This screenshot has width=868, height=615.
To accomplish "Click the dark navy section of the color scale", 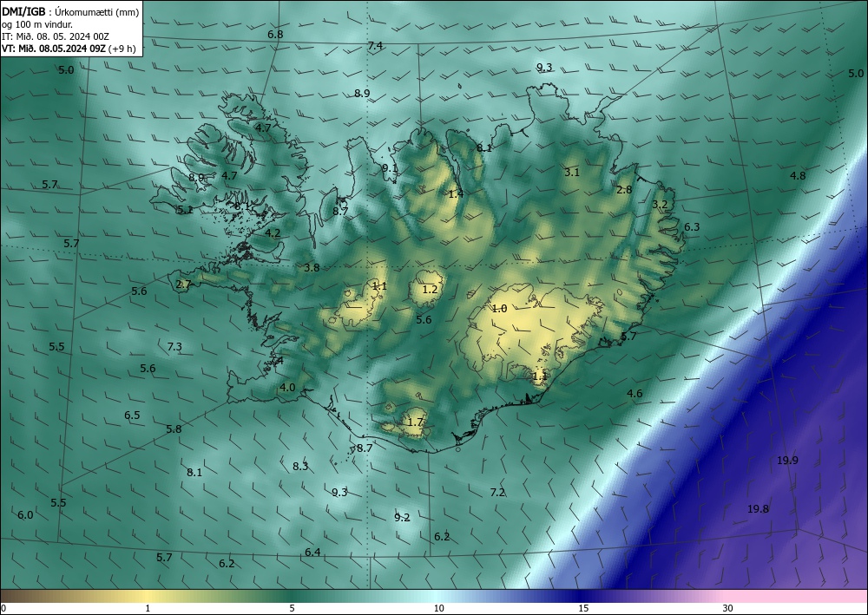I will point(582,596).
